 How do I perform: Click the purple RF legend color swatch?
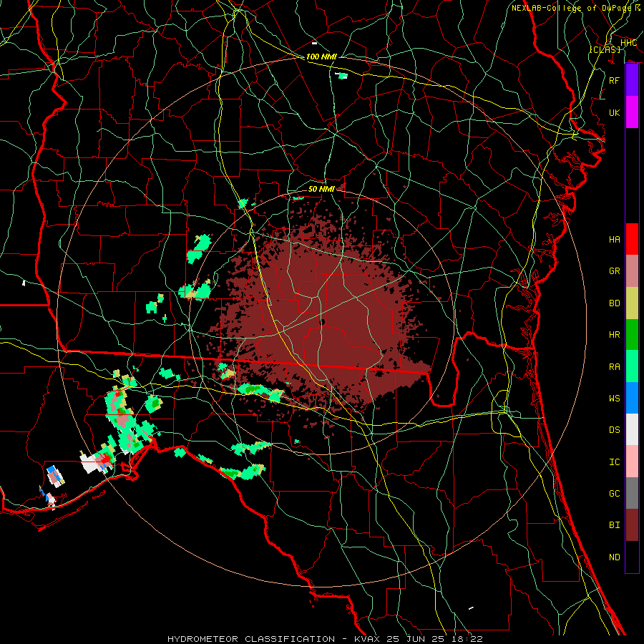tap(632, 80)
